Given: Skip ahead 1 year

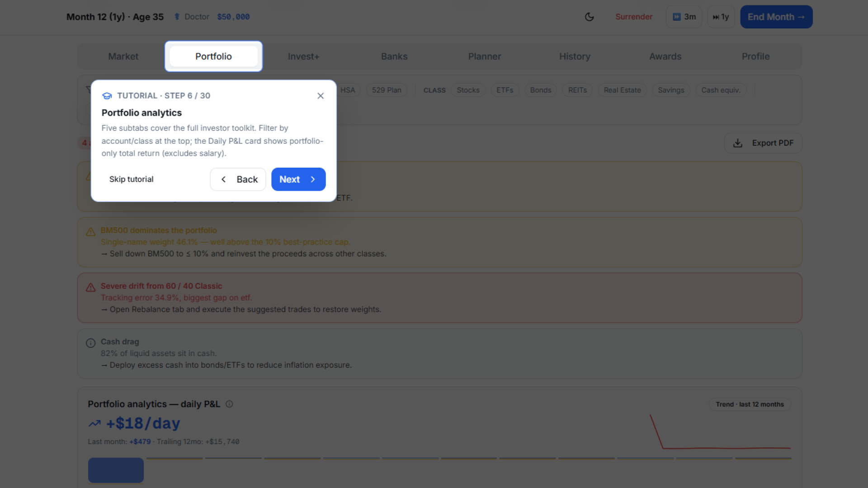Looking at the screenshot, I should coord(721,17).
